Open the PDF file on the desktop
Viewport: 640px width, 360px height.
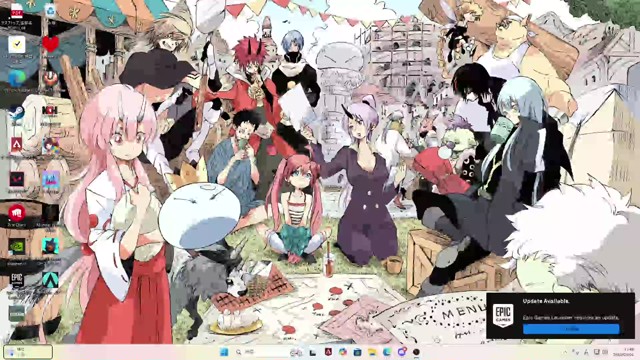click(x=17, y=14)
